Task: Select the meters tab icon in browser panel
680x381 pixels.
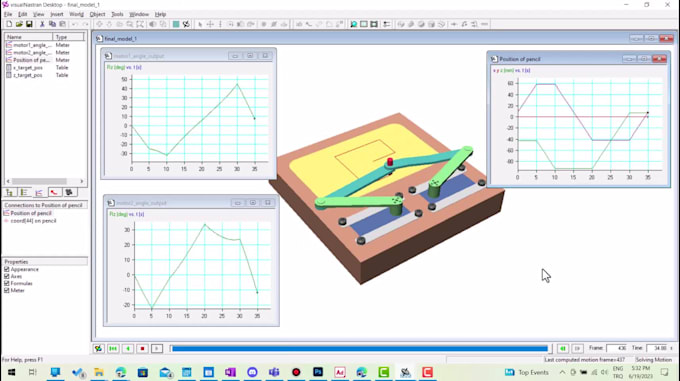Action: 39,192
